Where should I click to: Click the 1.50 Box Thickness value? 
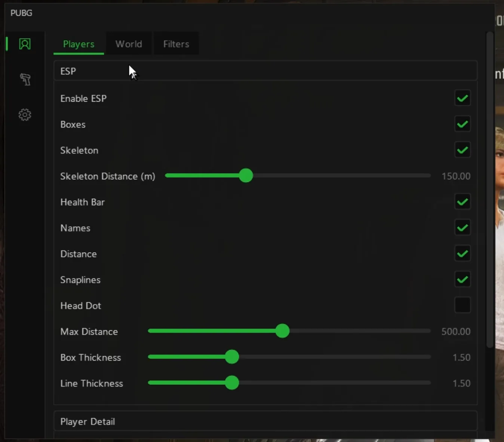(461, 357)
